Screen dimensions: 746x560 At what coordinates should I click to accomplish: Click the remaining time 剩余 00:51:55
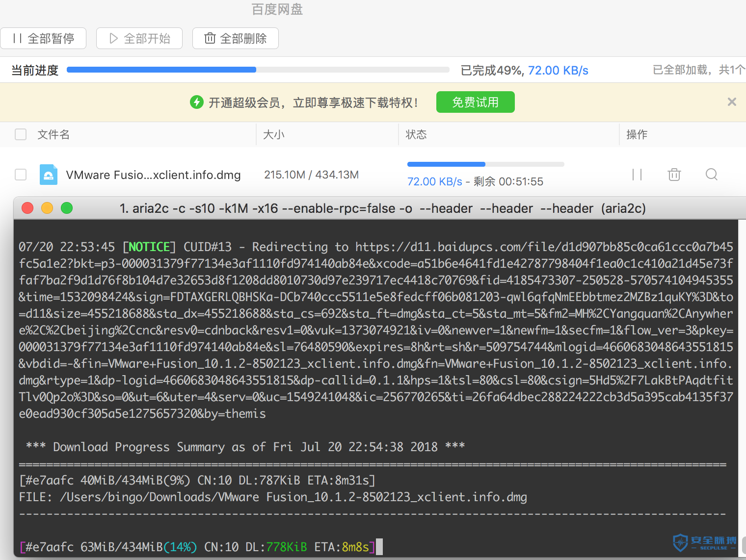(x=508, y=181)
